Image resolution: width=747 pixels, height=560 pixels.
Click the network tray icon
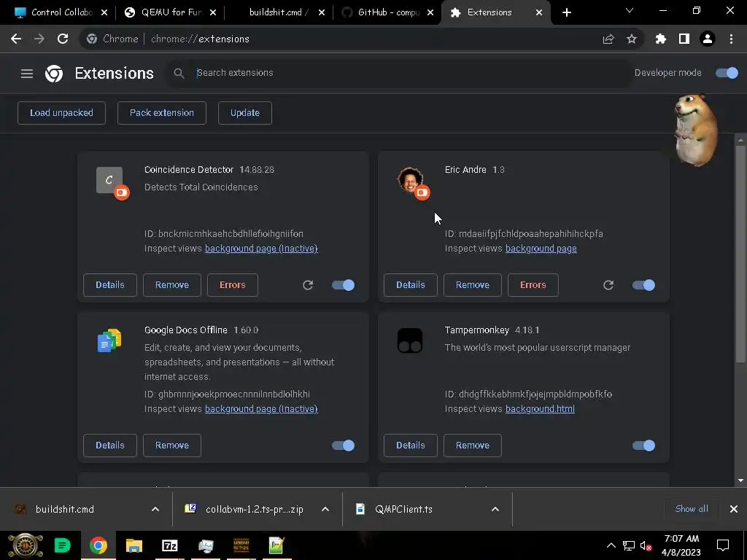point(629,545)
